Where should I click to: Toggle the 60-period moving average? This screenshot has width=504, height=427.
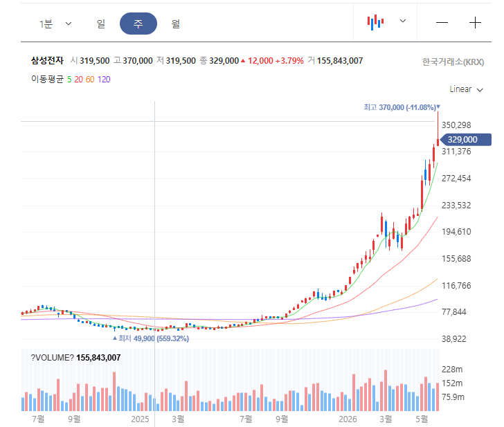90,80
